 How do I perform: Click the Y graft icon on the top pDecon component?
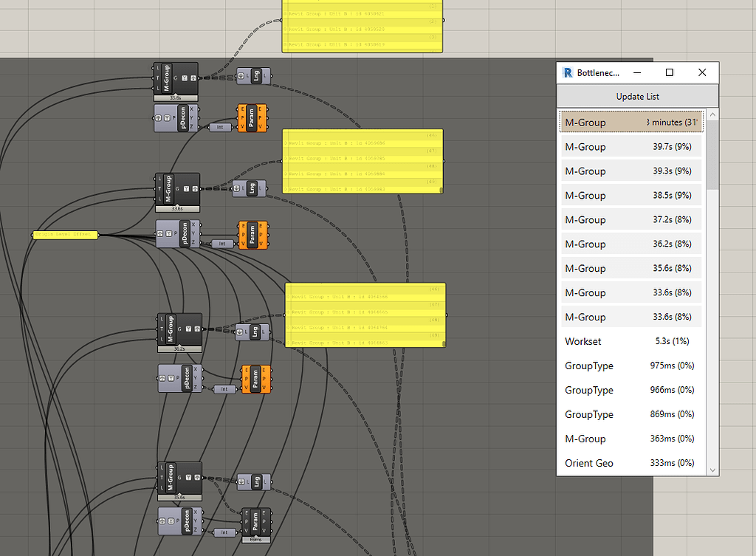tap(167, 118)
